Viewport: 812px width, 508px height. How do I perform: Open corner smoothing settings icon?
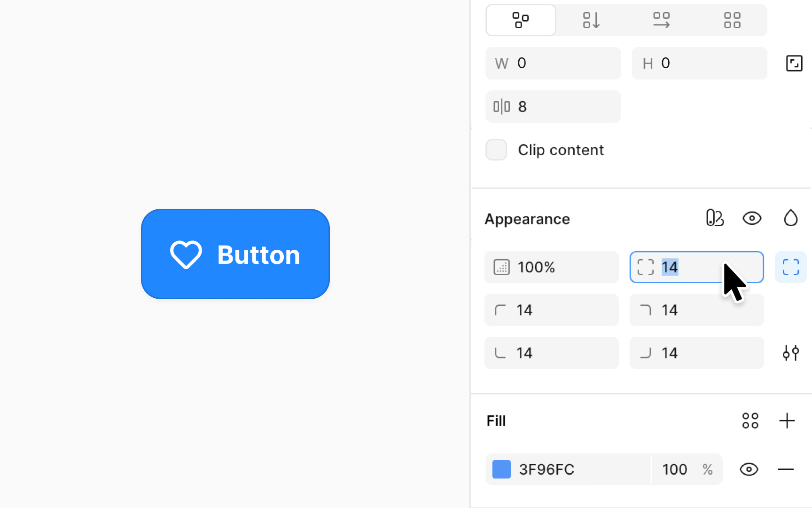click(x=790, y=353)
